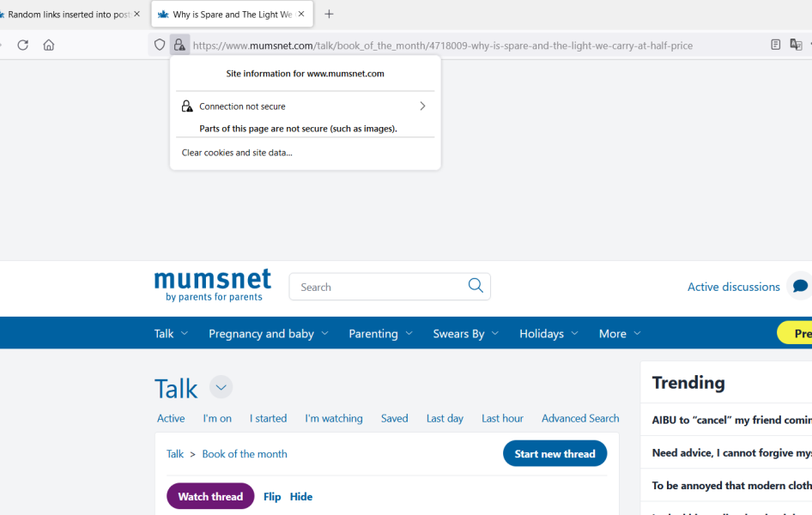812x515 pixels.
Task: Expand Connection not secure details arrow
Action: coord(422,106)
